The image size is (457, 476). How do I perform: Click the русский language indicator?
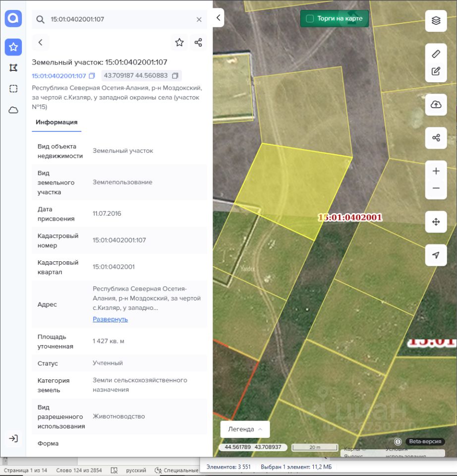136,470
